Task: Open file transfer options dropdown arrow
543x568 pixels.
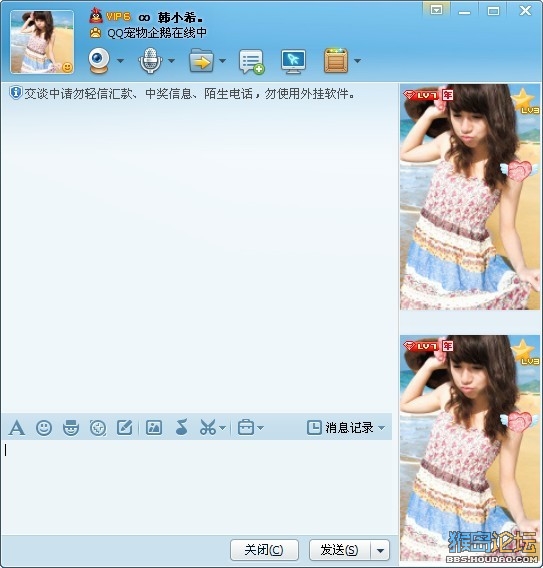Action: [x=222, y=61]
